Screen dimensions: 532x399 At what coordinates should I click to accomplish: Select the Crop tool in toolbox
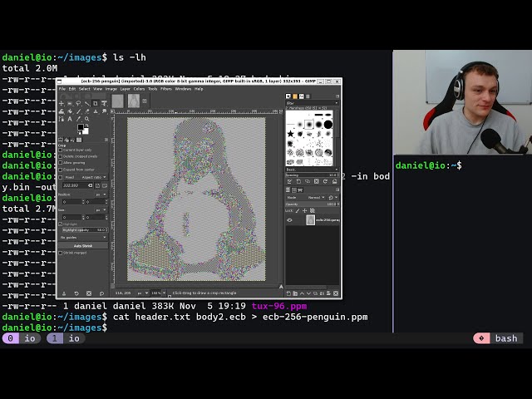[96, 103]
